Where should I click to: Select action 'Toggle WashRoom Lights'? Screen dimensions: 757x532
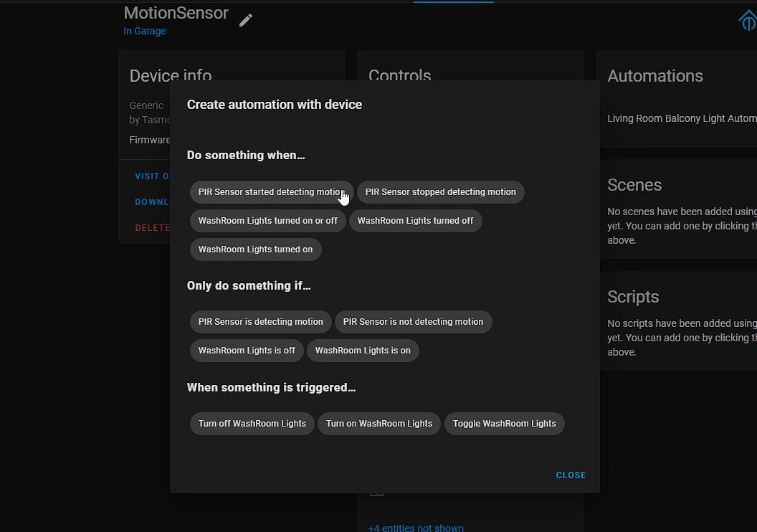[x=504, y=424]
